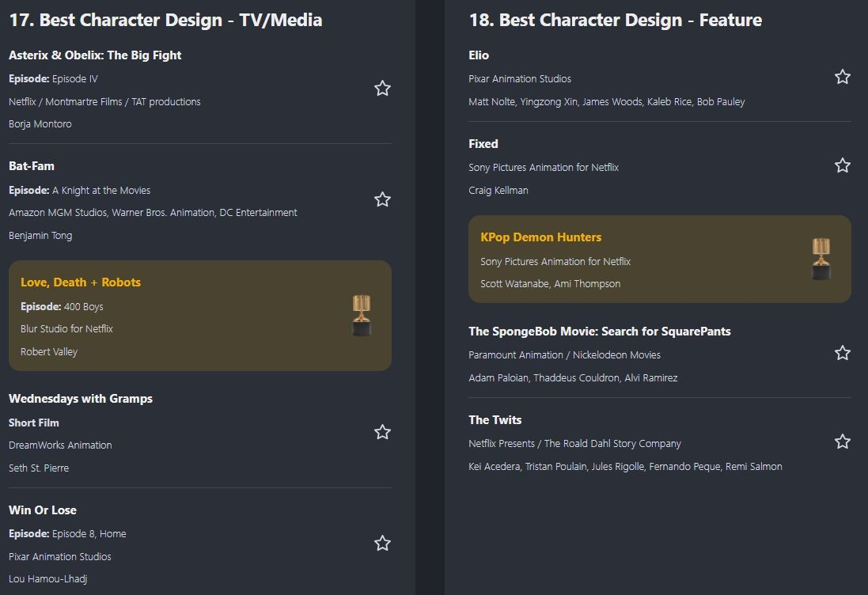Select the Best Character Design - Feature heading
868x595 pixels.
pyautogui.click(x=615, y=20)
